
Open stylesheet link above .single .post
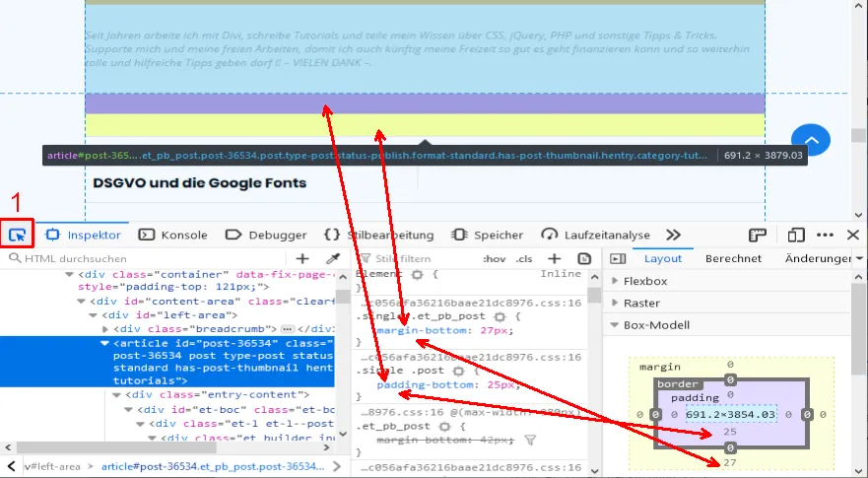471,357
